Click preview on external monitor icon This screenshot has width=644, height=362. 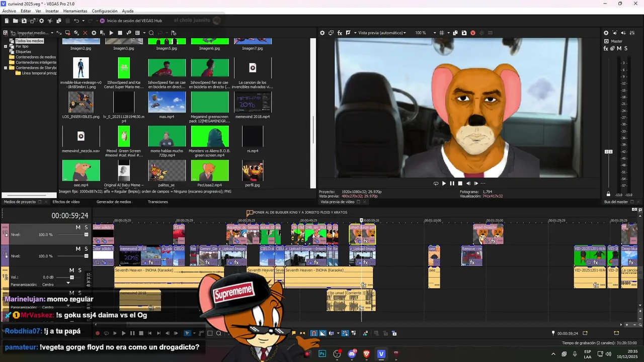(x=331, y=33)
